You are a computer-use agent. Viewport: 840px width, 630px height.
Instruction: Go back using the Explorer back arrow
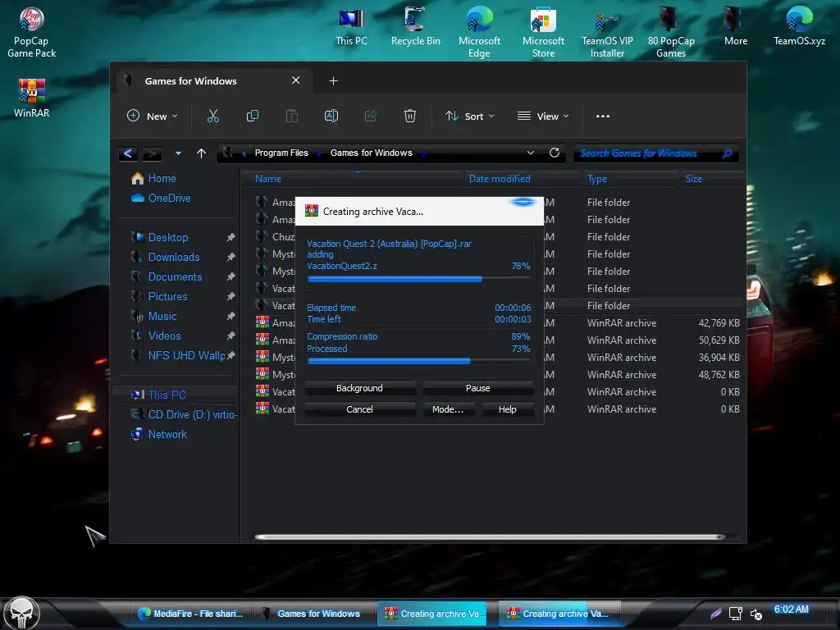[128, 153]
